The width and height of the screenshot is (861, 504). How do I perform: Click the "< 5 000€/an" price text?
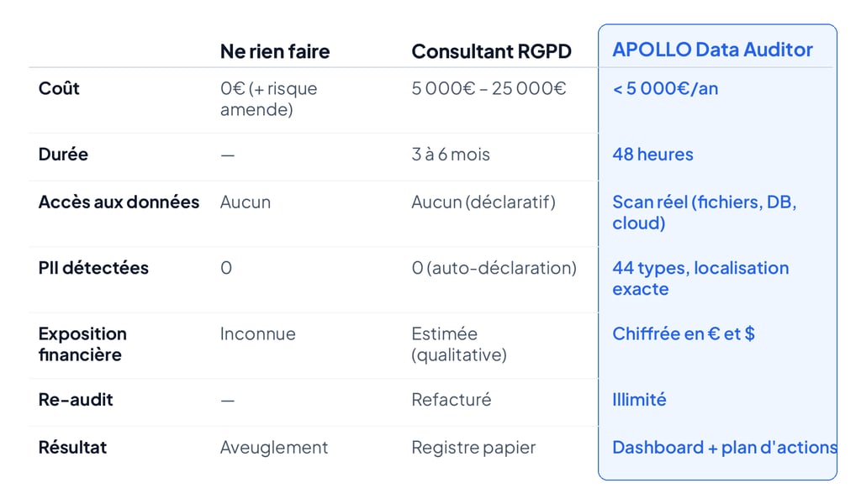pos(665,88)
